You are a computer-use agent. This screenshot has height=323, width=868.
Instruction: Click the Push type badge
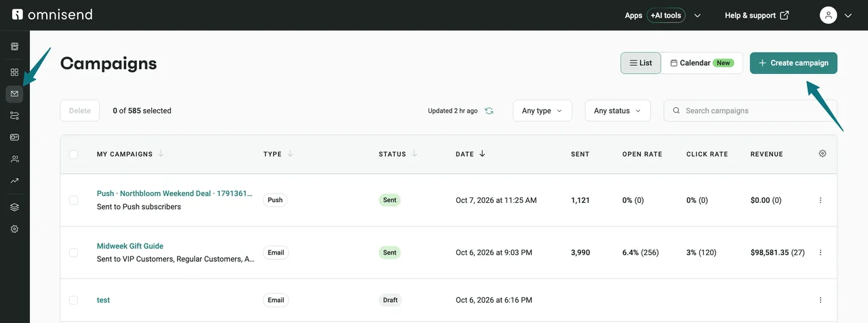pos(275,200)
